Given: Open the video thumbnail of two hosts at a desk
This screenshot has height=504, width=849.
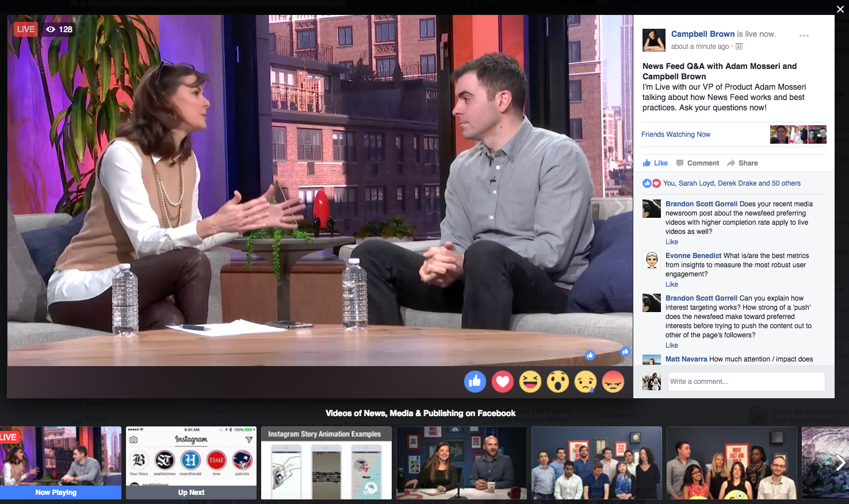Looking at the screenshot, I should (461, 463).
